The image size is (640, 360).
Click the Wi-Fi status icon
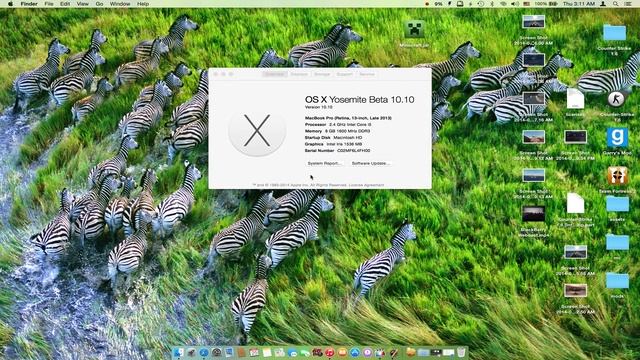[503, 4]
